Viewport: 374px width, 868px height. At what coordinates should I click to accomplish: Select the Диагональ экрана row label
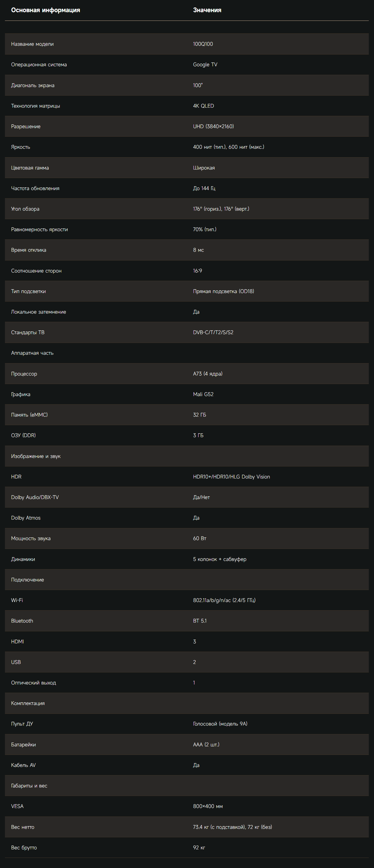click(33, 85)
